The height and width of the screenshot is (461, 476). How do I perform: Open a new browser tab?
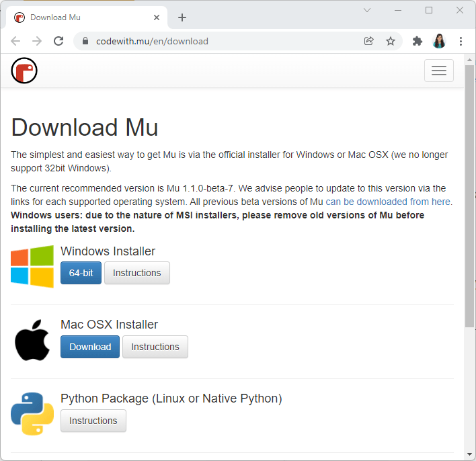click(x=182, y=17)
